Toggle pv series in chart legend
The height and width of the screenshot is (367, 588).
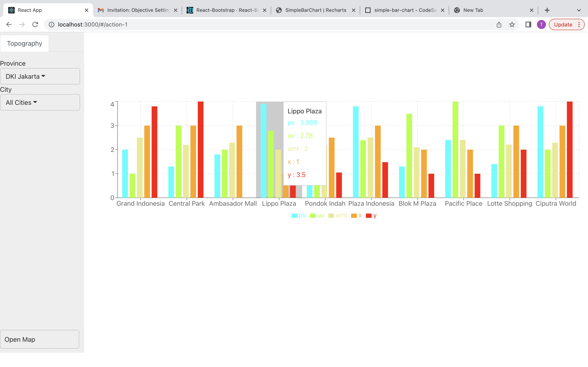(298, 216)
